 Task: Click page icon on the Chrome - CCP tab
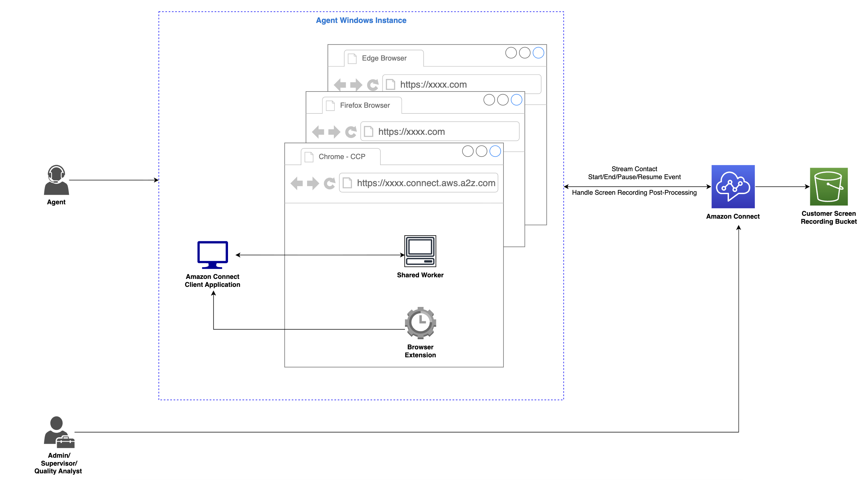pyautogui.click(x=309, y=157)
